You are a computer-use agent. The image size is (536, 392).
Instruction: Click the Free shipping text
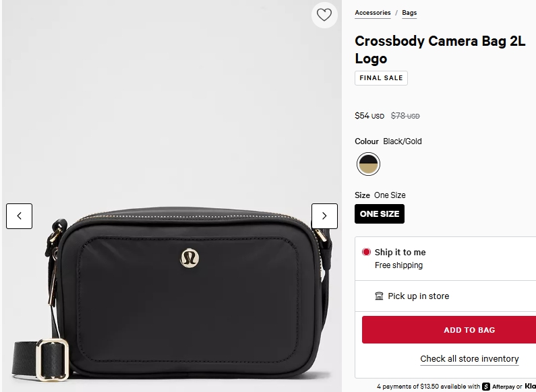click(398, 265)
